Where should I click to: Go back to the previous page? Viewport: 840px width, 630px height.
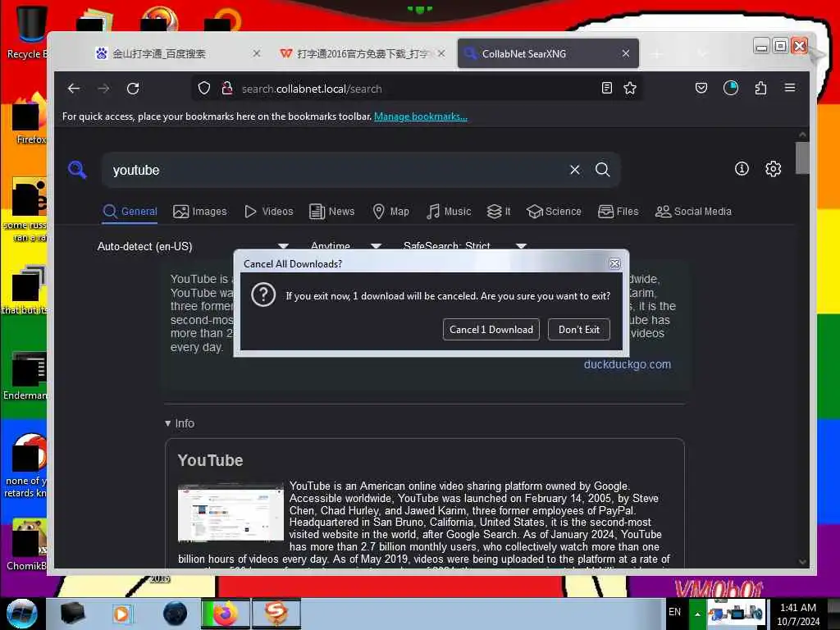pos(74,89)
